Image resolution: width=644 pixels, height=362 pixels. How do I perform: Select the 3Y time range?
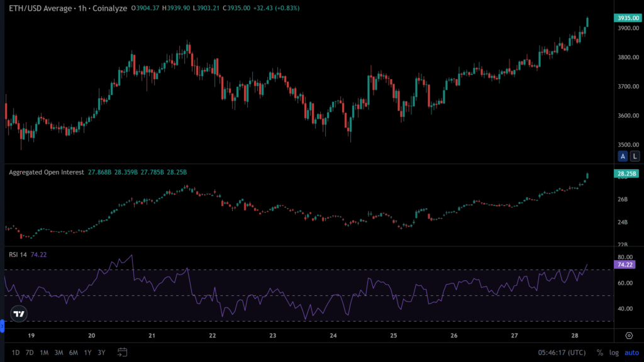[x=101, y=353]
